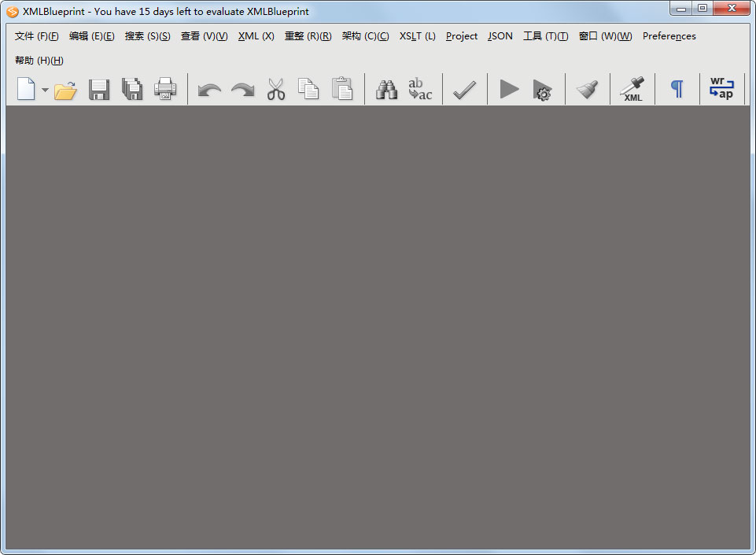The height and width of the screenshot is (555, 756).
Task: Find with the binoculars icon
Action: 387,90
